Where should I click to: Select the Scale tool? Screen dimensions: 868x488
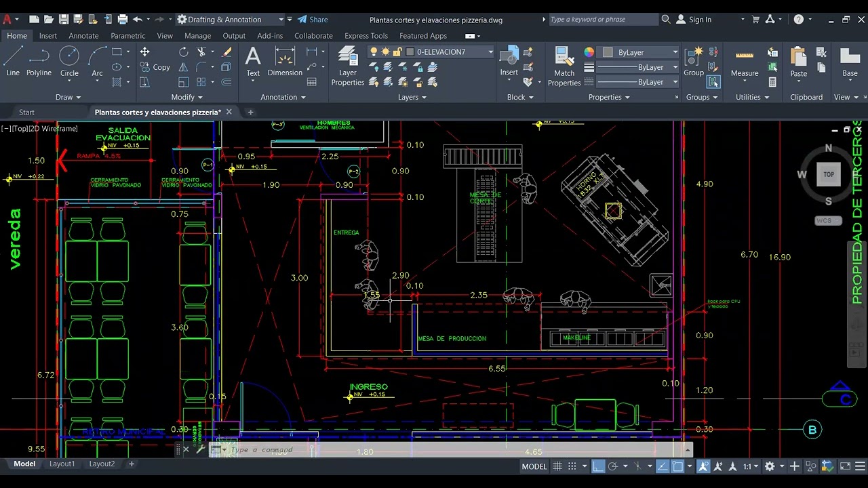coord(184,82)
